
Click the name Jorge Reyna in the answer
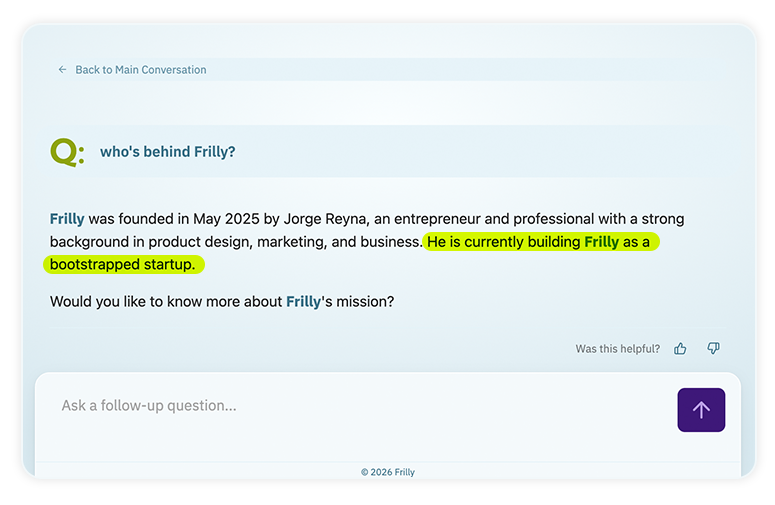[325, 218]
